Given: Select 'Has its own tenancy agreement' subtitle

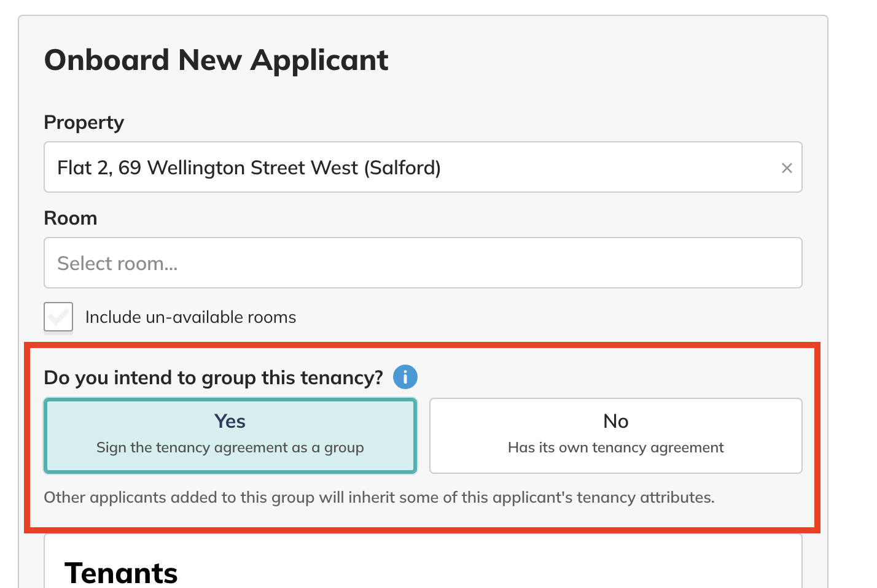Looking at the screenshot, I should [616, 447].
